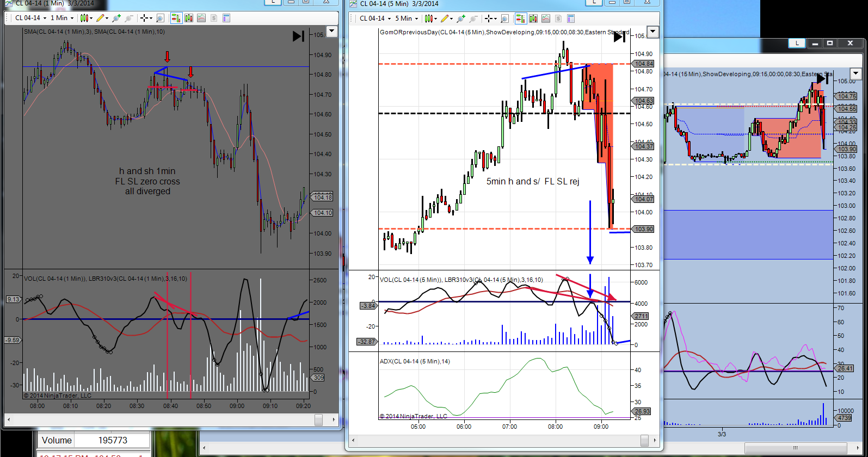Jump to latest bar arrow in 5 Min chart
Image resolution: width=868 pixels, height=457 pixels.
(x=619, y=37)
